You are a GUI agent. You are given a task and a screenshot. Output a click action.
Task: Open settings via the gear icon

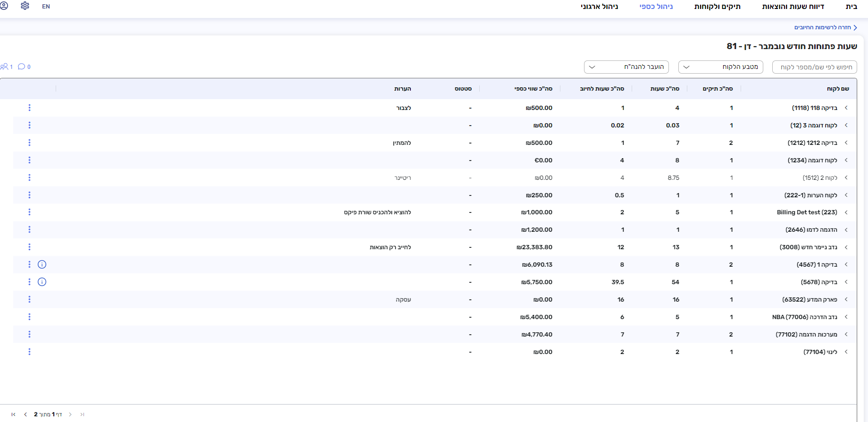[25, 6]
